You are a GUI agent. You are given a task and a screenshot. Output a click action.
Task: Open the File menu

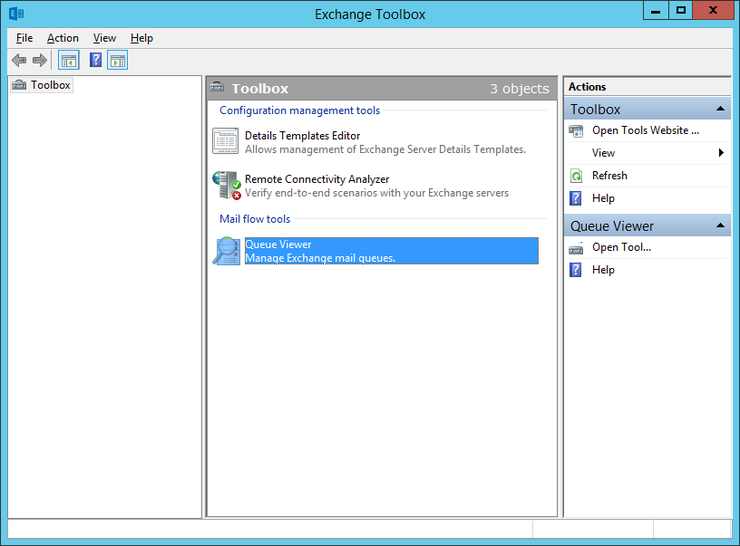click(x=24, y=38)
